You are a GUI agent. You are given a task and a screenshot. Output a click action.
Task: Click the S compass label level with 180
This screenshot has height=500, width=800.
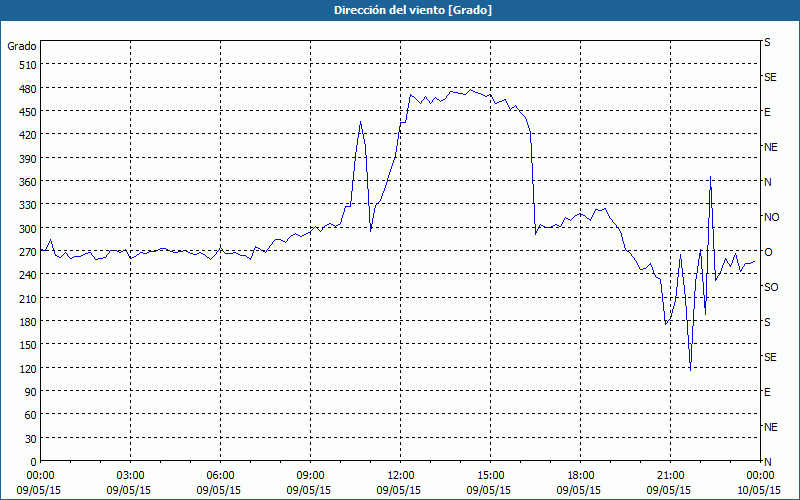(x=767, y=322)
